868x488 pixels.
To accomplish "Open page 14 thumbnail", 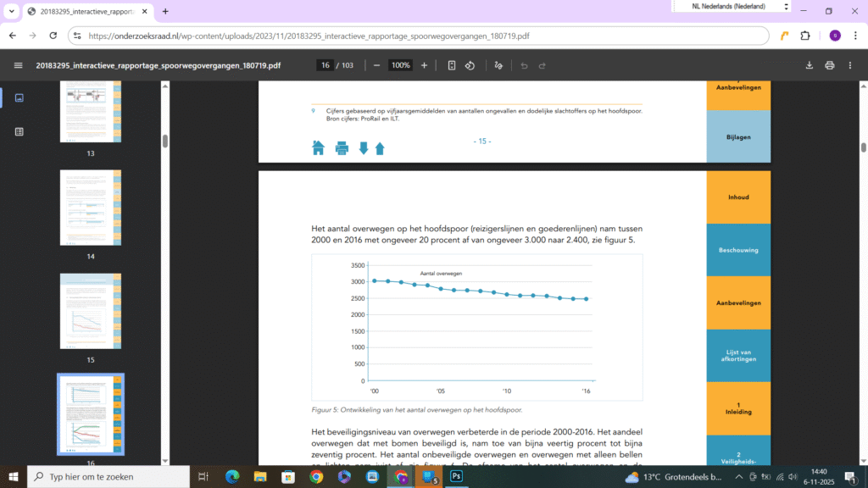I will (x=90, y=208).
